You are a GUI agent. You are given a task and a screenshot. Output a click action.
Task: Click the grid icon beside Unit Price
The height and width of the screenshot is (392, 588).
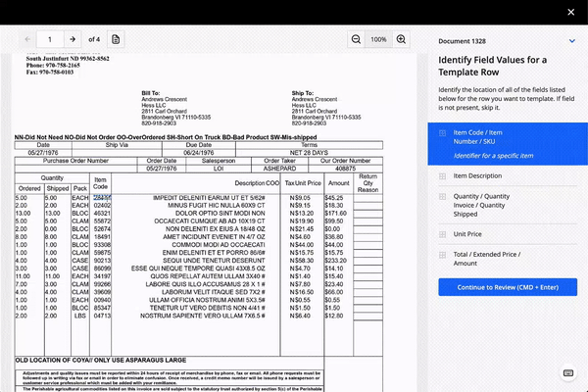443,234
